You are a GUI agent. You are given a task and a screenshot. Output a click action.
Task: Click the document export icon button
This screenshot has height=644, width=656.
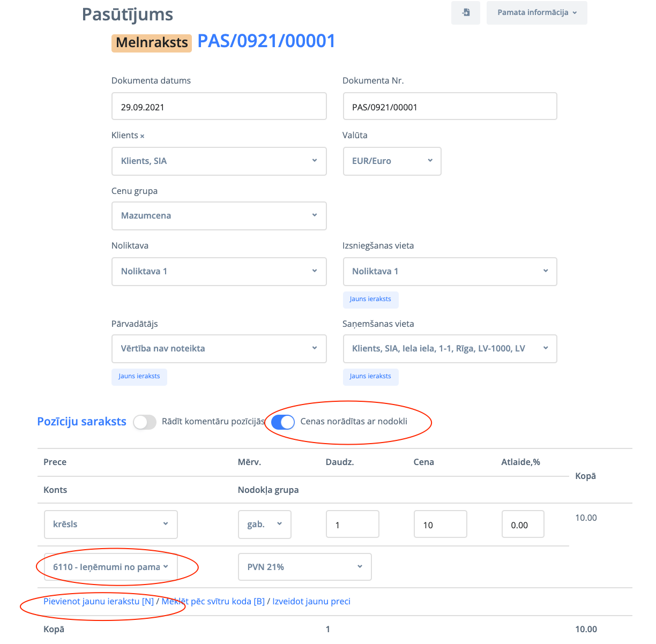(x=466, y=12)
